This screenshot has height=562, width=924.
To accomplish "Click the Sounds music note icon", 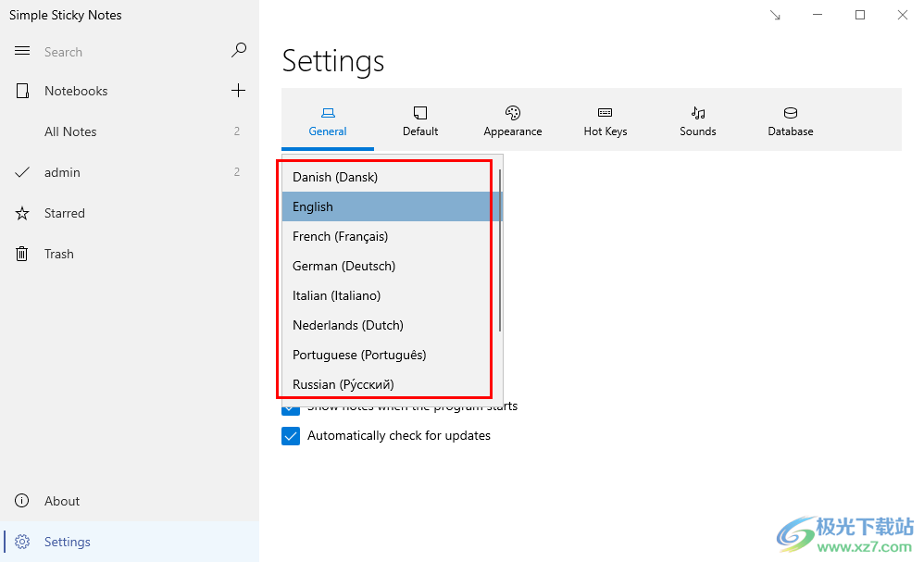I will [x=698, y=113].
